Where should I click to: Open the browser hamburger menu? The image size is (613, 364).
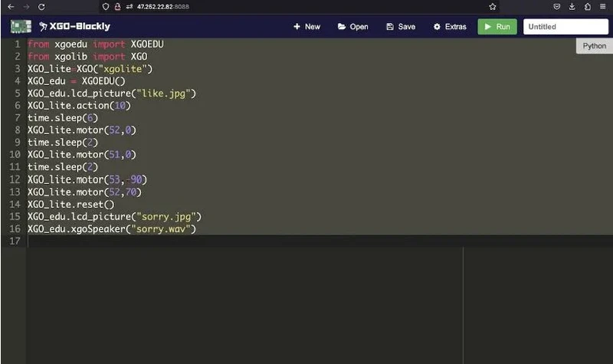coord(603,7)
